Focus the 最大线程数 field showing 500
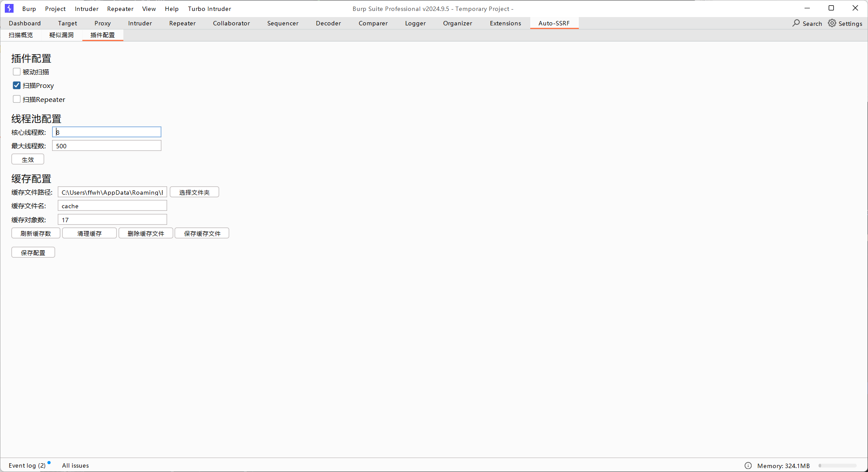Viewport: 868px width, 472px height. [107, 146]
